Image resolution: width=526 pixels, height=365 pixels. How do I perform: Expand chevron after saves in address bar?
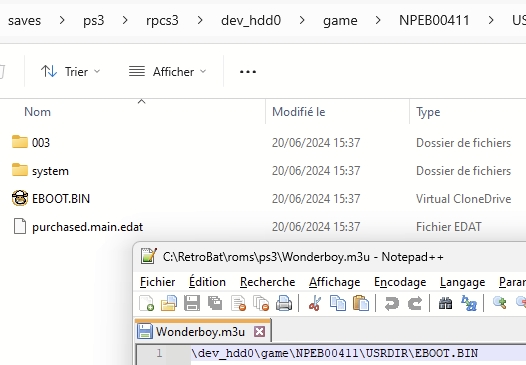coord(62,20)
